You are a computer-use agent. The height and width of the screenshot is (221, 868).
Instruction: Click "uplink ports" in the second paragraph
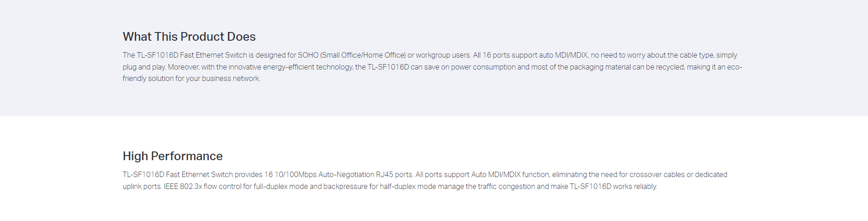point(142,186)
